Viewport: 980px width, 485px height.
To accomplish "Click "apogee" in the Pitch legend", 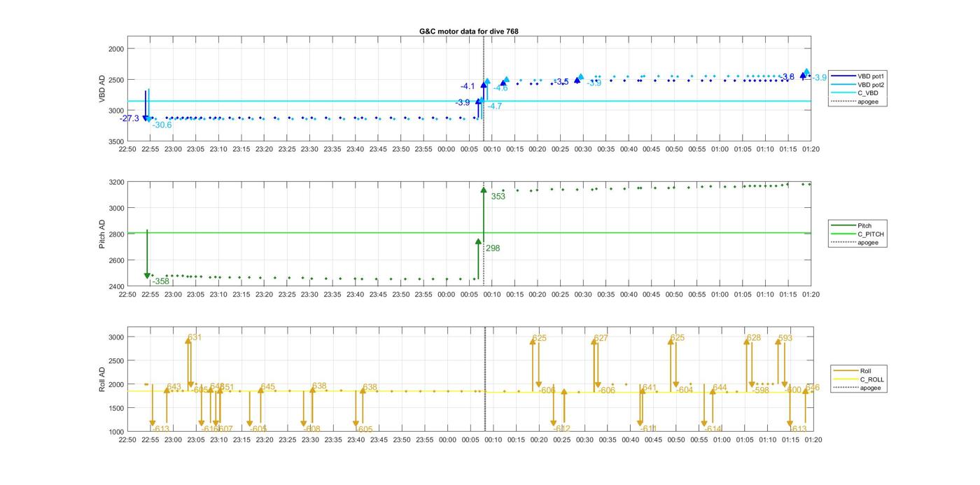I will pos(867,242).
